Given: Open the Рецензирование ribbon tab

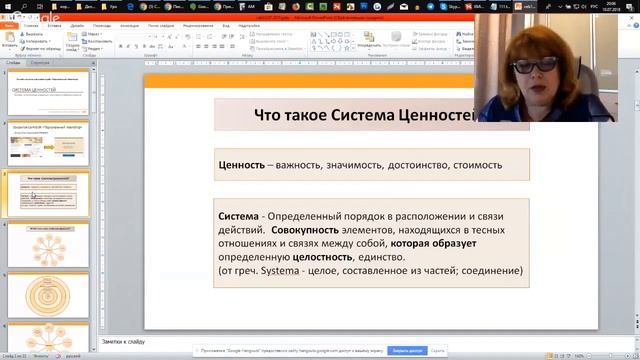Looking at the screenshot, I should (198, 26).
